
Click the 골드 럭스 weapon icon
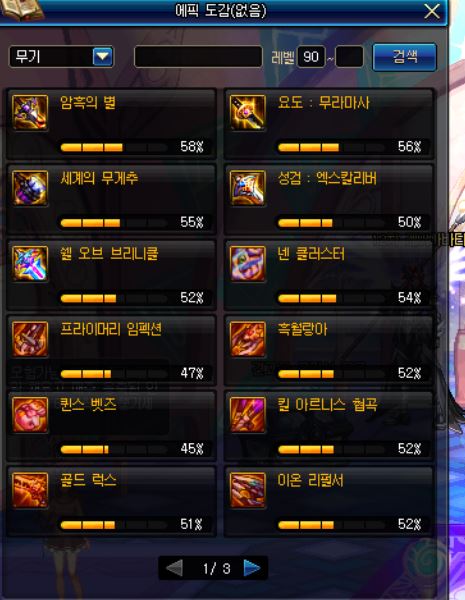click(x=30, y=490)
